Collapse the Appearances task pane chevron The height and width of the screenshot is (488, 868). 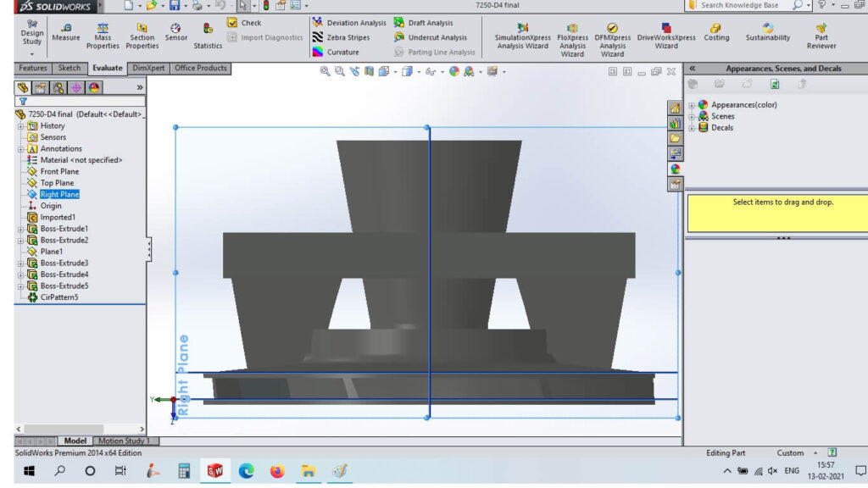point(692,69)
